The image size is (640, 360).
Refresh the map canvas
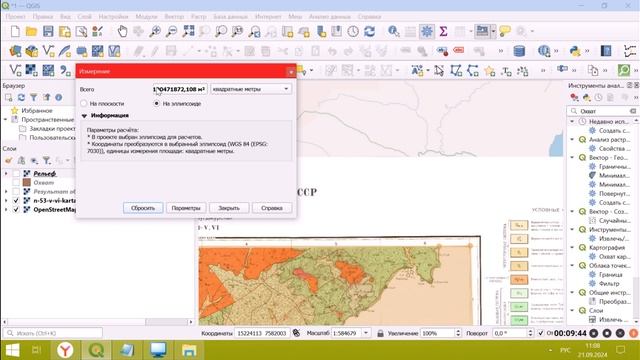tap(370, 31)
